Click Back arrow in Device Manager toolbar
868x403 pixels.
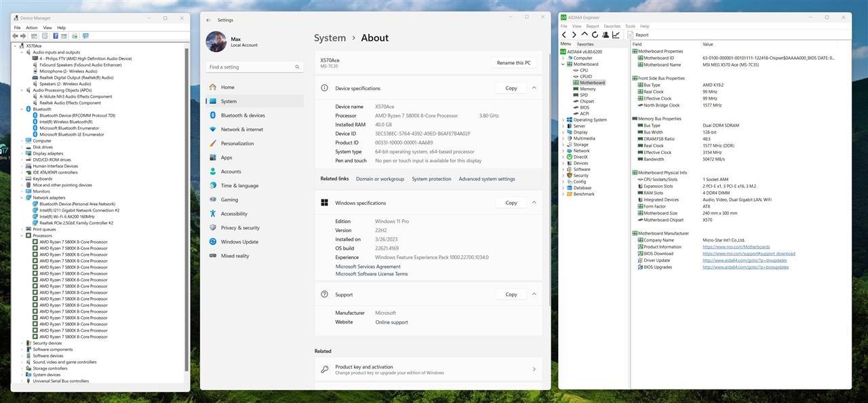click(x=16, y=36)
